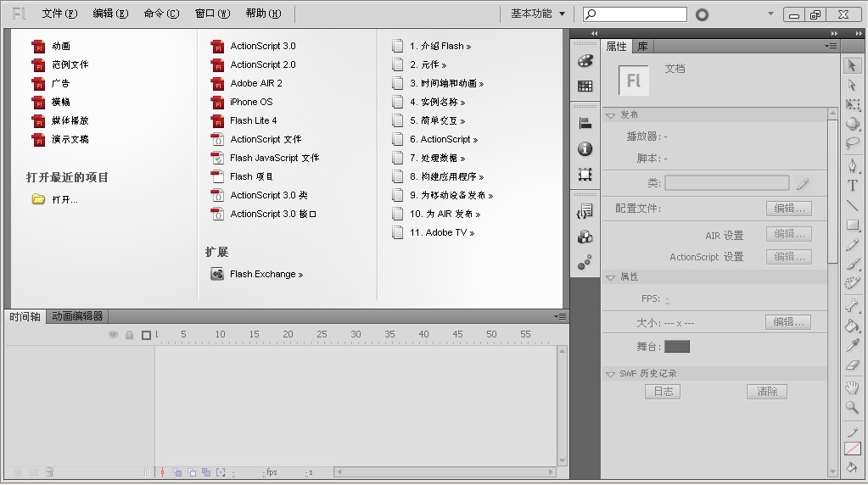The height and width of the screenshot is (485, 868).
Task: Click the stroke color swatch in Tools
Action: [853, 449]
